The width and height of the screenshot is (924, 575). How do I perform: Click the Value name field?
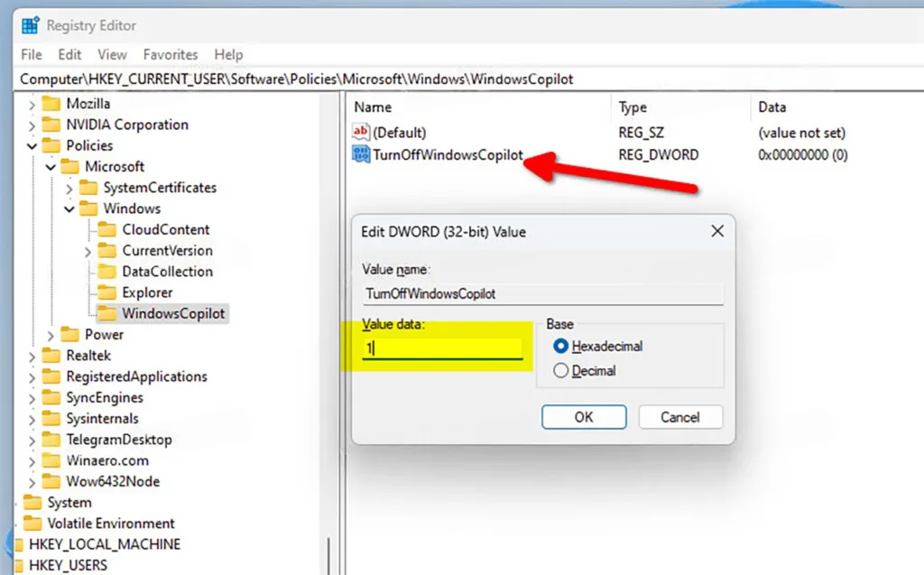click(x=542, y=293)
